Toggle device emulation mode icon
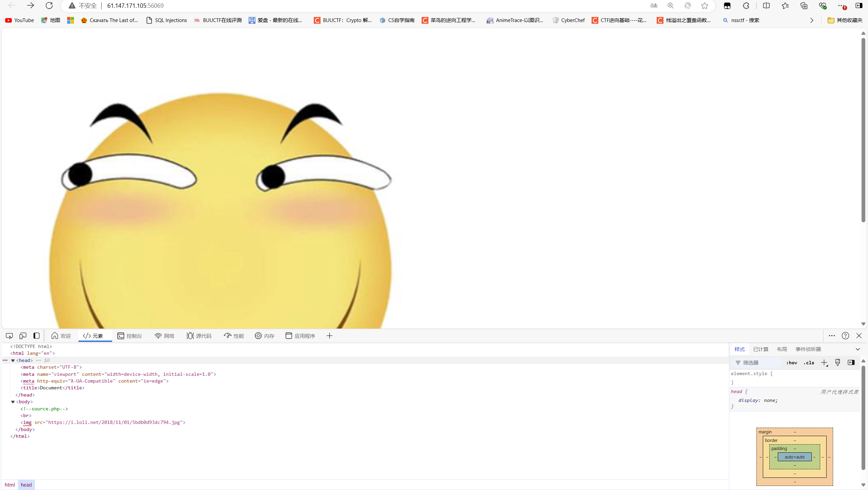 23,336
